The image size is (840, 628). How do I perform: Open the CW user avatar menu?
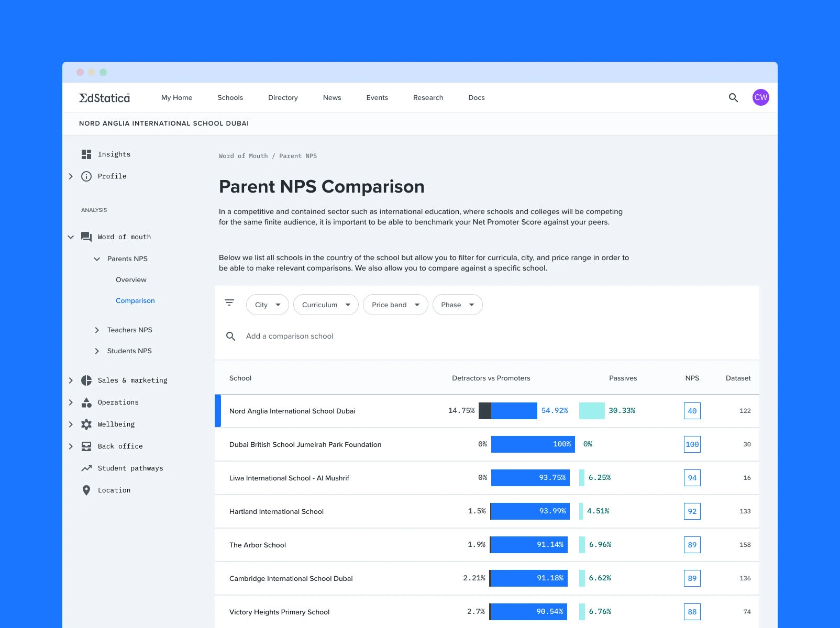point(760,97)
